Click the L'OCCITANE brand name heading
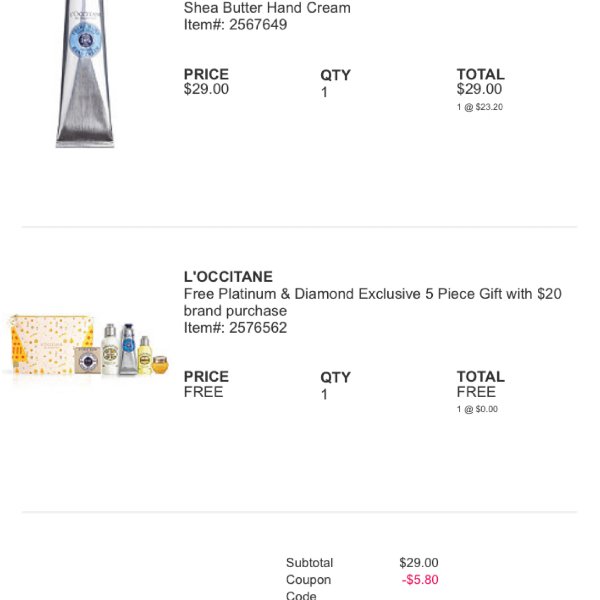 click(x=228, y=277)
